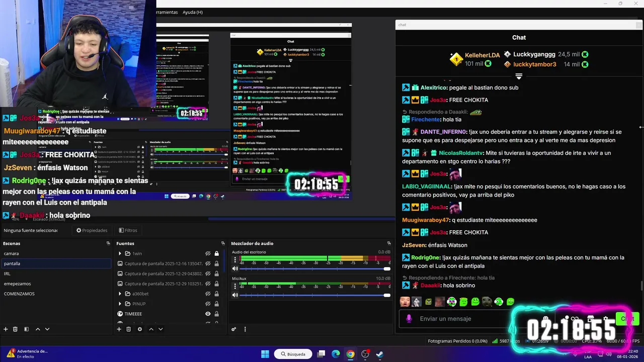Viewport: 644px width, 362px height.
Task: Select the pantalla scene
Action: coord(55,263)
